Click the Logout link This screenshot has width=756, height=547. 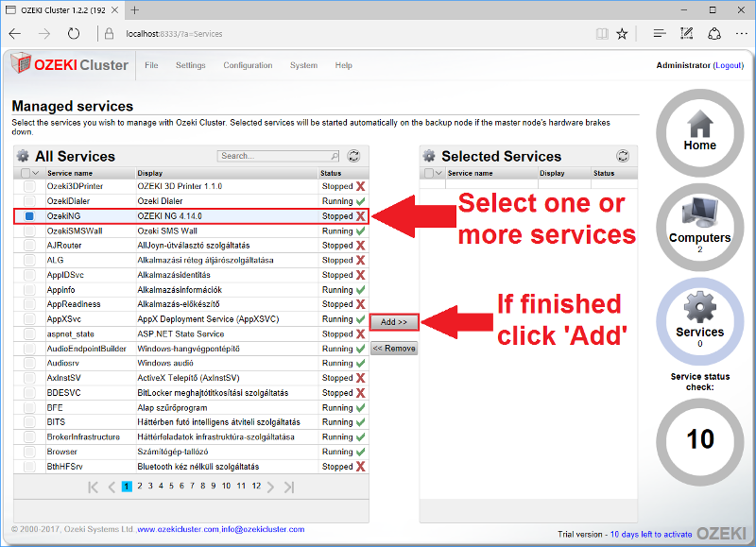(x=729, y=65)
